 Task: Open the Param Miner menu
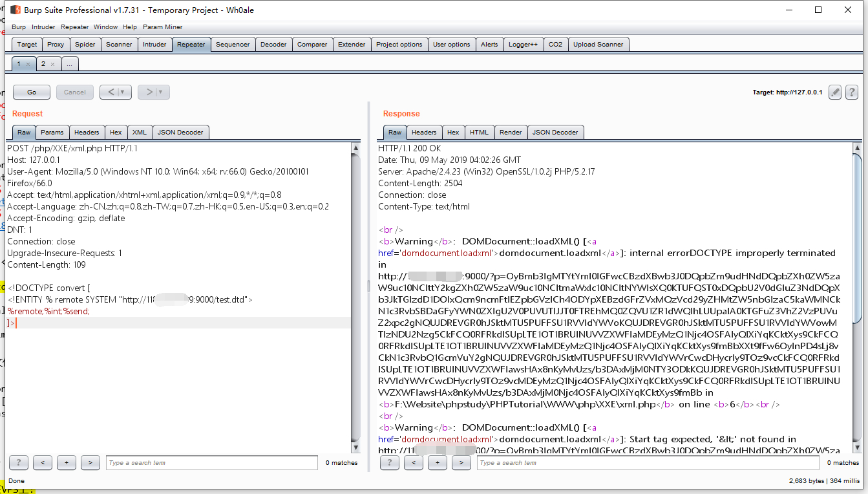162,27
